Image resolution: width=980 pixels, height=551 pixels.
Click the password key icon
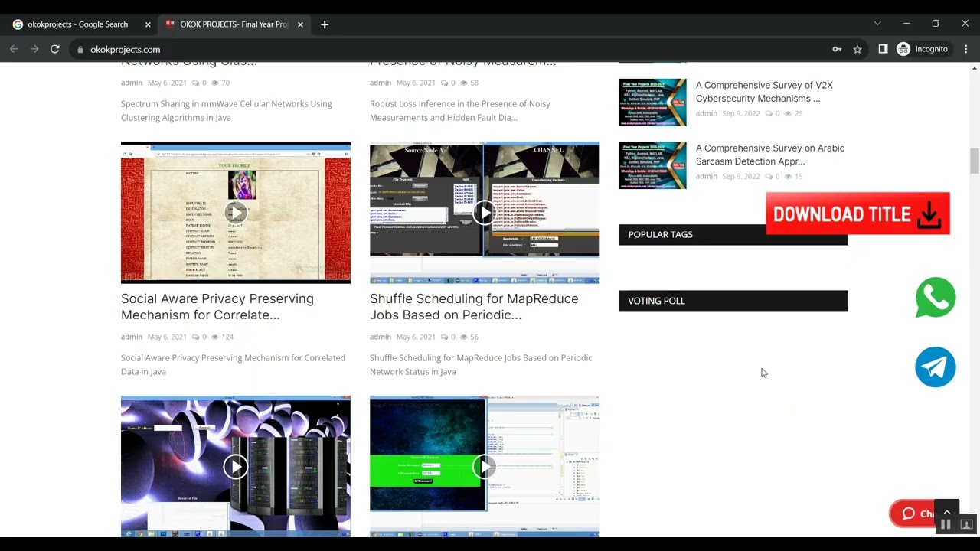(837, 49)
